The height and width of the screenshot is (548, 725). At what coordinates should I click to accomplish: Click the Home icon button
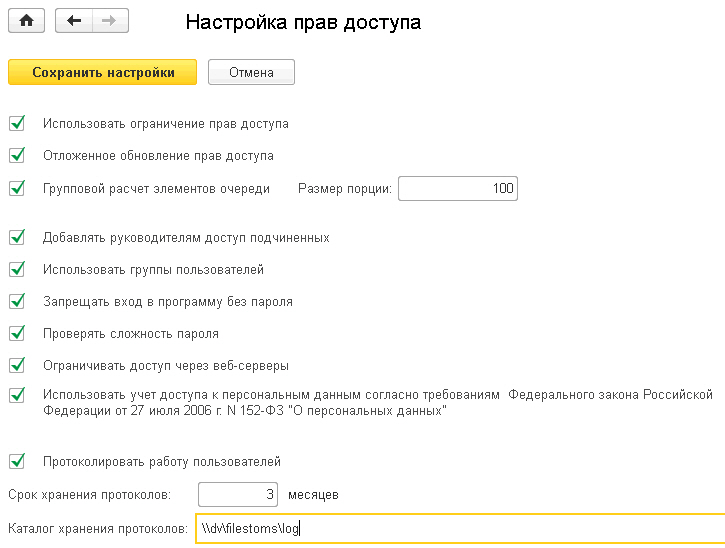pos(27,21)
